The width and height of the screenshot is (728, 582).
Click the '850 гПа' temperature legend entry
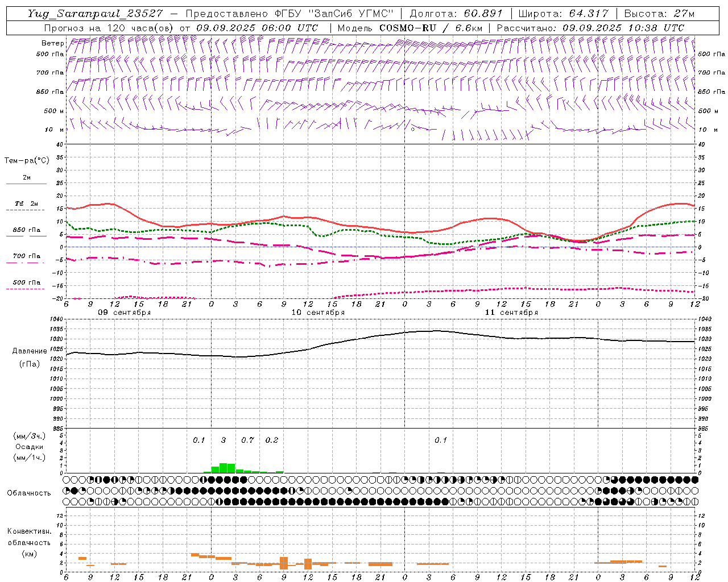tap(27, 230)
